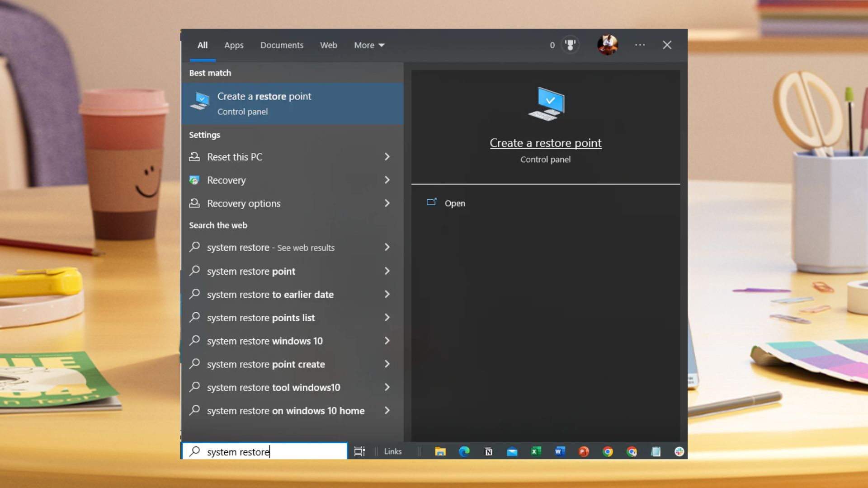Screen dimensions: 868x488
Task: Open File Explorer from the taskbar
Action: [440, 451]
